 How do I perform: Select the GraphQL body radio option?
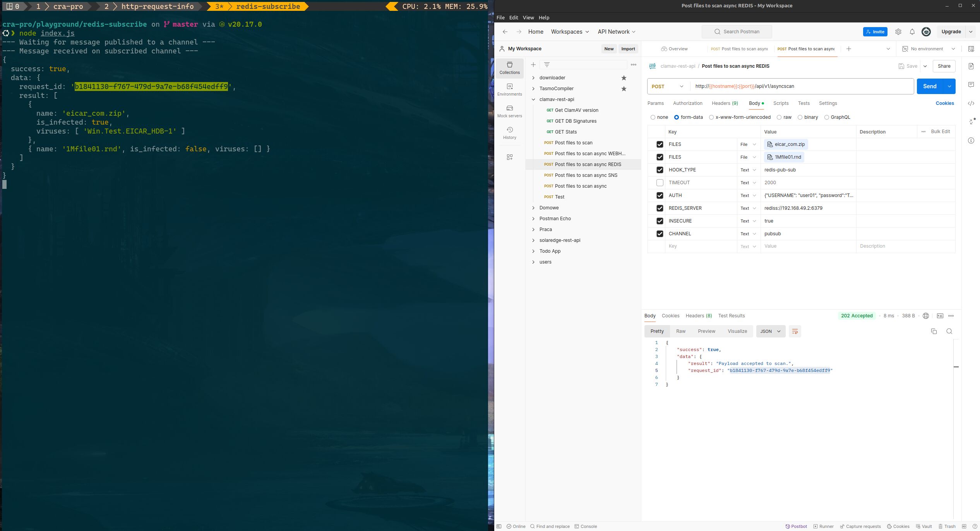pos(826,117)
